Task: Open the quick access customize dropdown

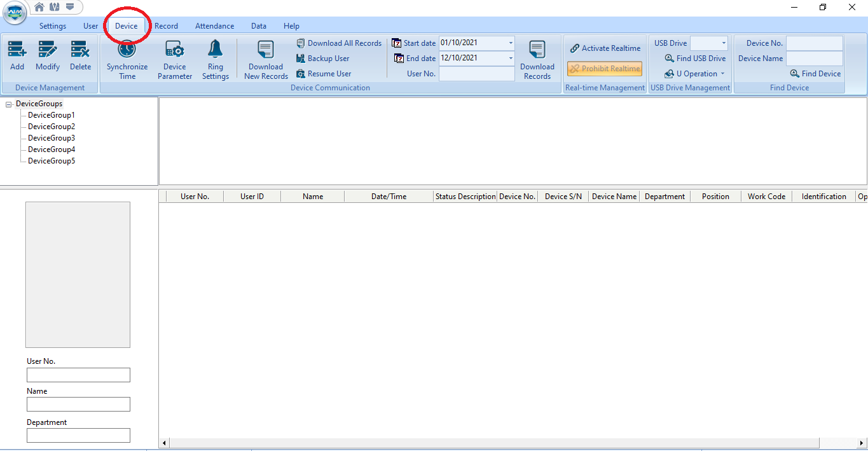Action: pyautogui.click(x=70, y=7)
